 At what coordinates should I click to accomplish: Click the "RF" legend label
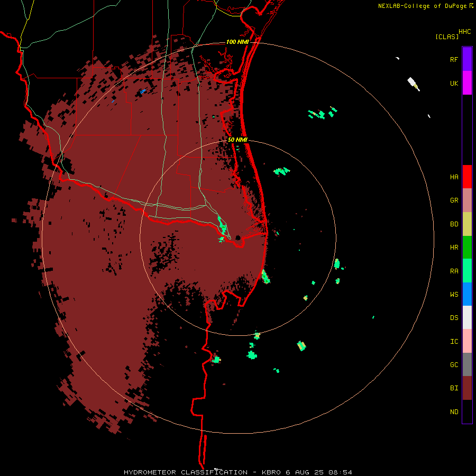[454, 59]
